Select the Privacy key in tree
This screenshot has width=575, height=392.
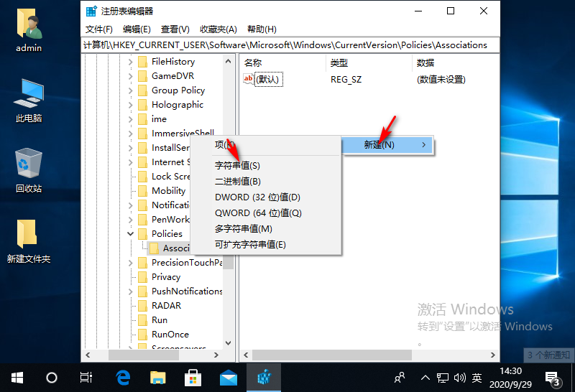coord(166,277)
